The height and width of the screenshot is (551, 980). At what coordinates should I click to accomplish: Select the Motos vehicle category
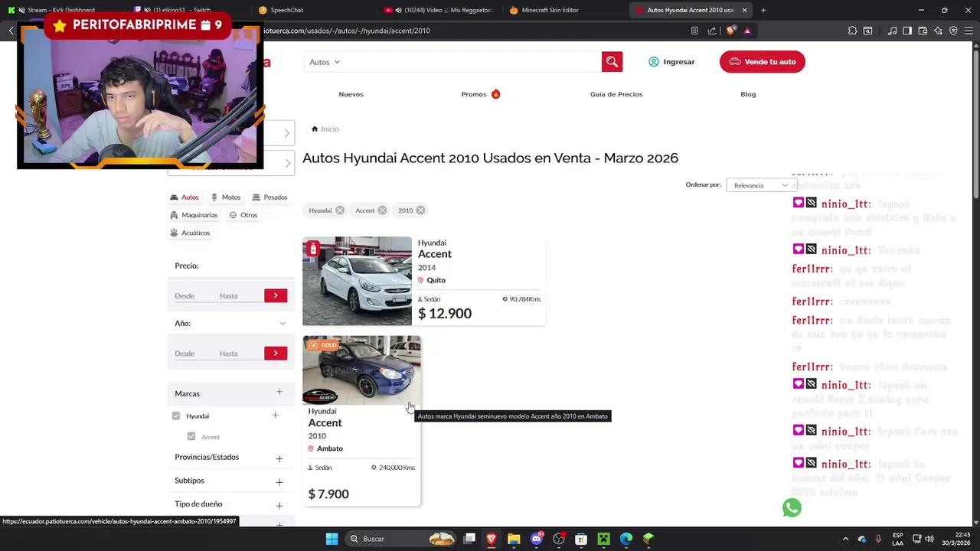click(x=226, y=197)
